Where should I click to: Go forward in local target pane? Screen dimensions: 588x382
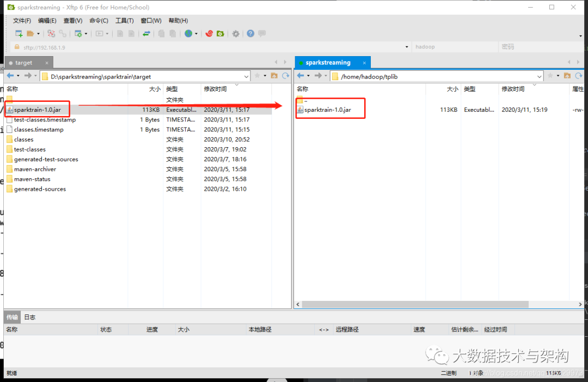point(28,76)
